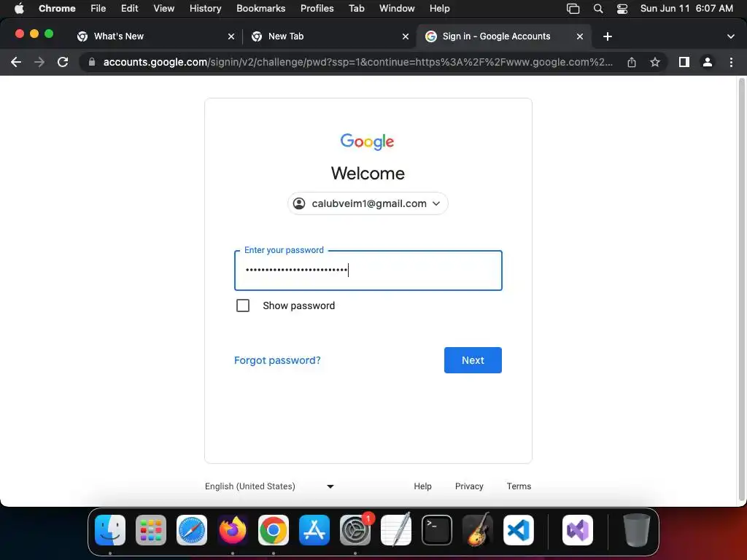Enable the Show password checkbox
The width and height of the screenshot is (747, 560).
point(243,306)
